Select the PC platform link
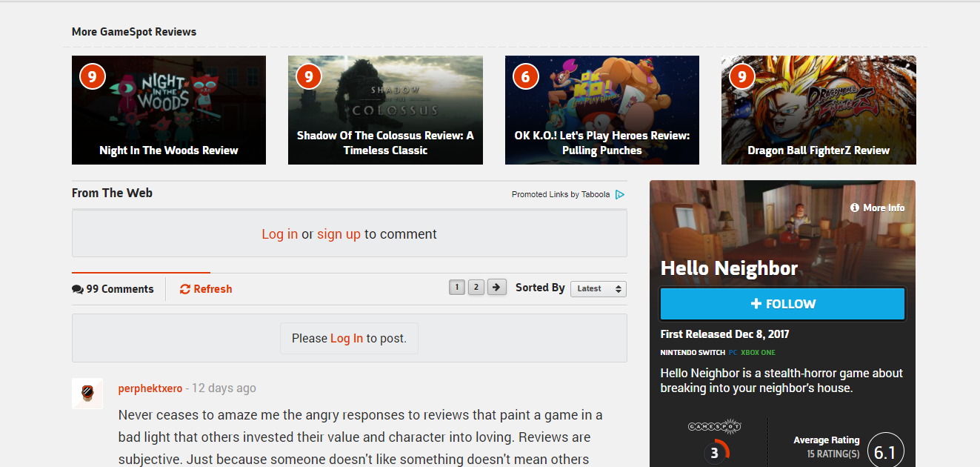This screenshot has width=980, height=467. [x=733, y=353]
